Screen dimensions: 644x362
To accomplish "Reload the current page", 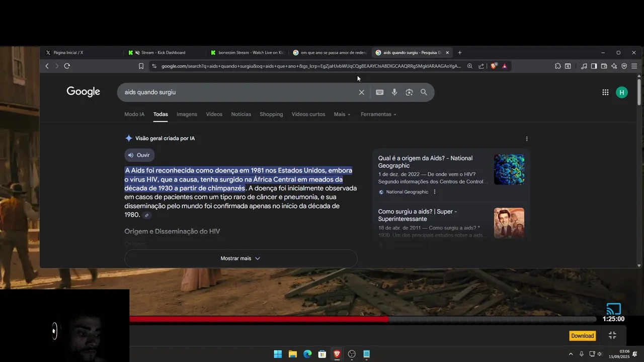I will (x=67, y=66).
